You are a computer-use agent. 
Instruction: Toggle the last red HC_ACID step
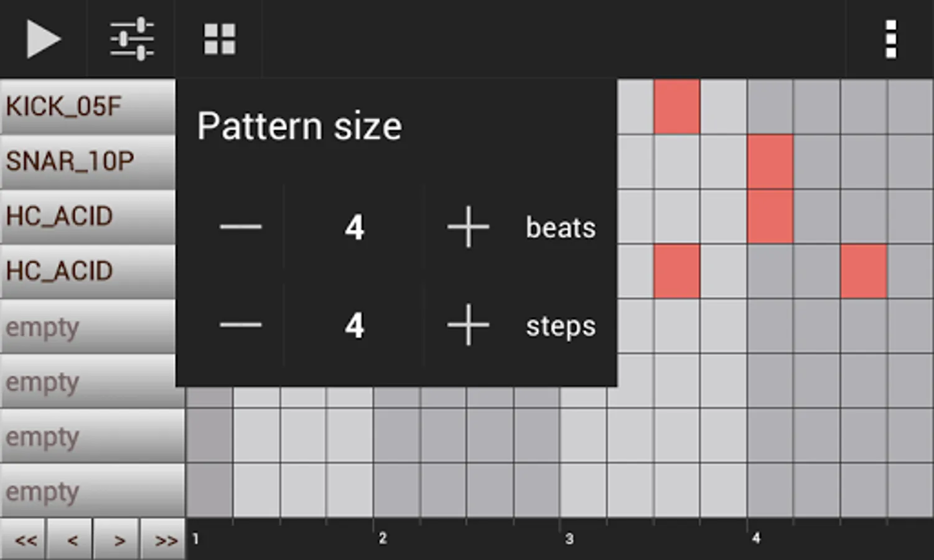point(864,271)
